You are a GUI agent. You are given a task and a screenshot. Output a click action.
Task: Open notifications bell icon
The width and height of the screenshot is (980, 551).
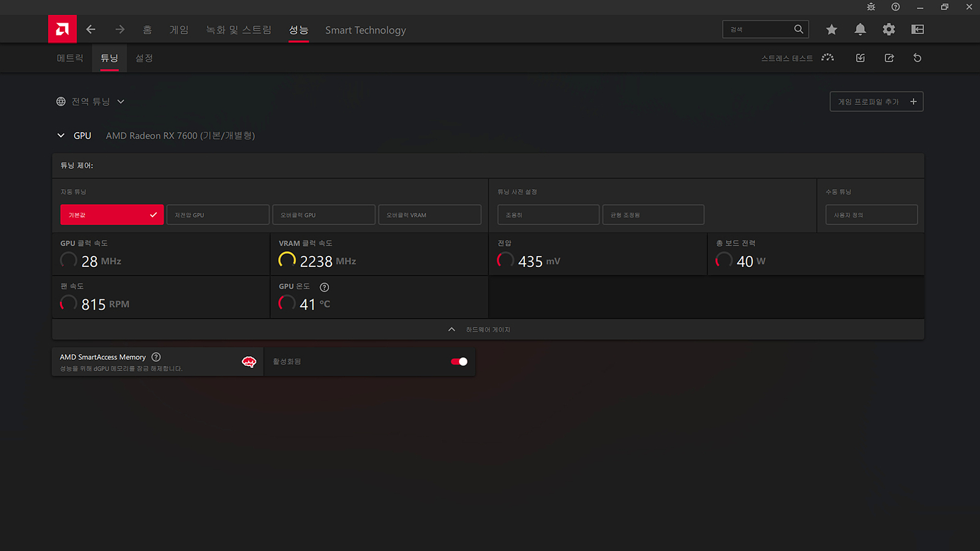(860, 29)
